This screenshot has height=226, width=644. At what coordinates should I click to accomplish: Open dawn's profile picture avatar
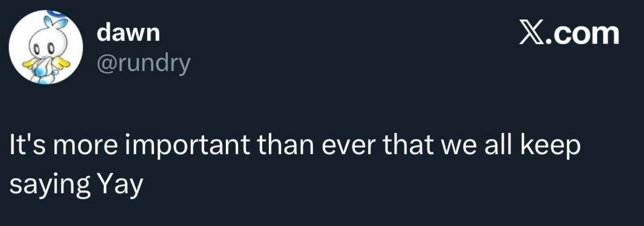tap(45, 47)
